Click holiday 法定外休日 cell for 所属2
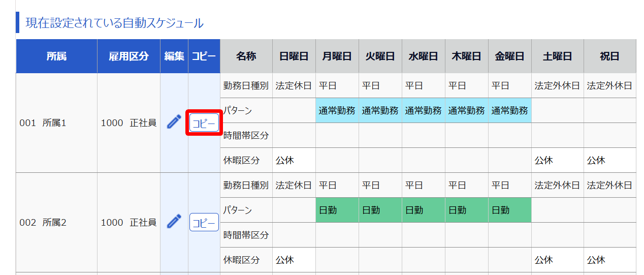644x275 pixels. (x=610, y=186)
